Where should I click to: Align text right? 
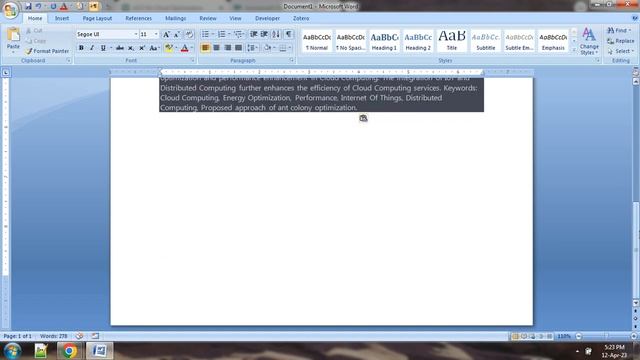(x=227, y=48)
